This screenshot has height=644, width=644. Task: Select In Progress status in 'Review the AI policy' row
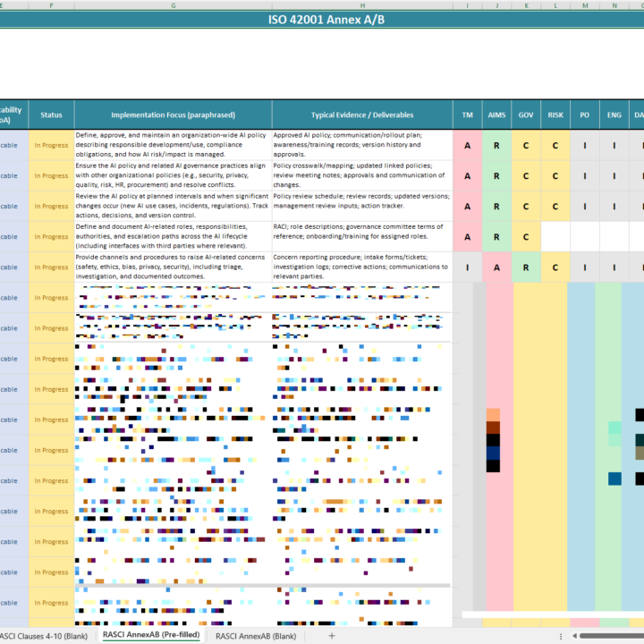pyautogui.click(x=51, y=206)
